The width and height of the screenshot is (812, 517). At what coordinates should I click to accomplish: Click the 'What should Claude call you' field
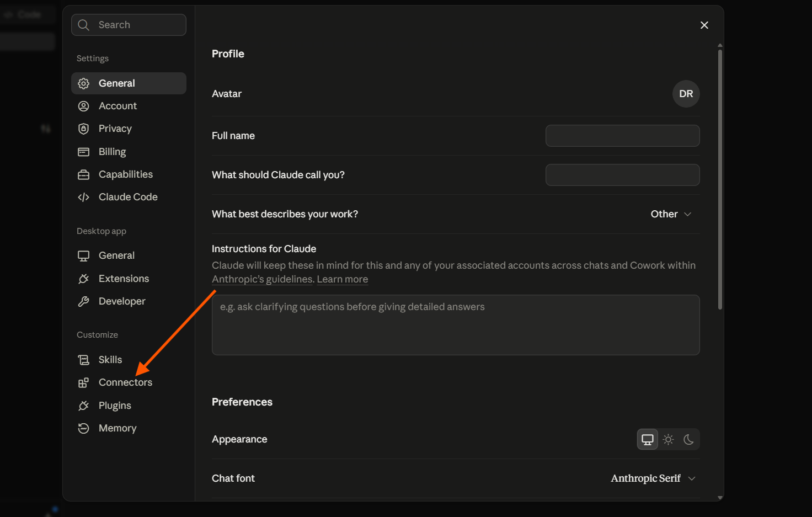point(623,175)
